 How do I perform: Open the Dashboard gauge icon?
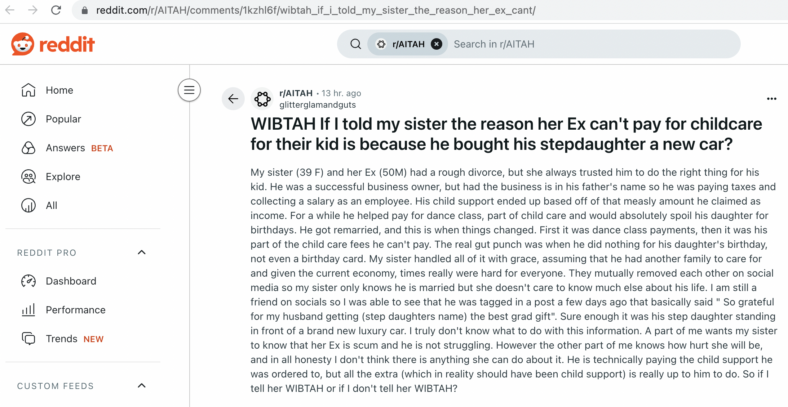[28, 281]
